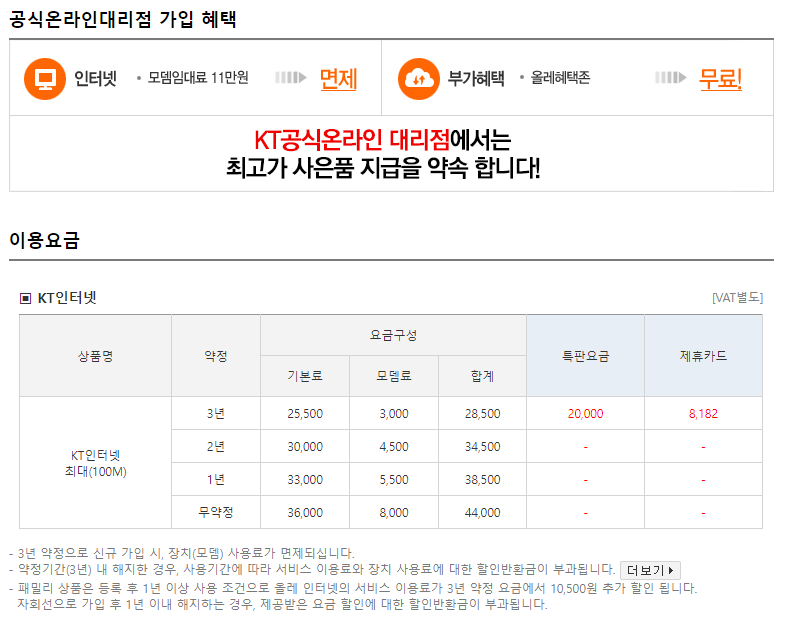
Task: Click the 44,000 total value
Action: point(482,513)
